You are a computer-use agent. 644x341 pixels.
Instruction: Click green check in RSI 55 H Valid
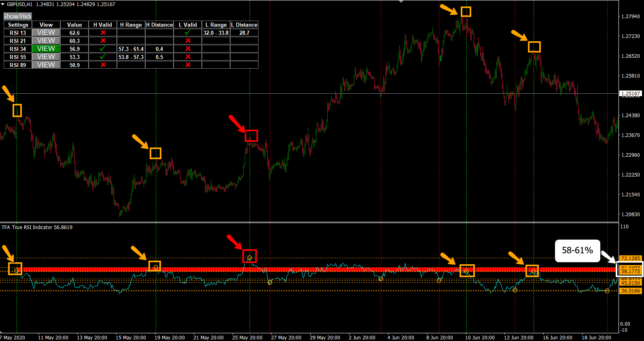coord(103,56)
